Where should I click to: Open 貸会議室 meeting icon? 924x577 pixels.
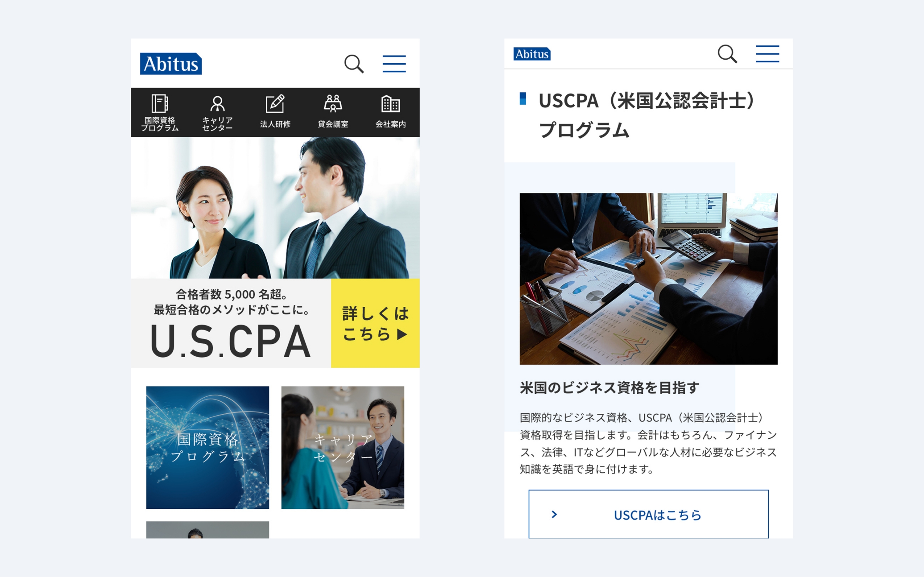(333, 104)
